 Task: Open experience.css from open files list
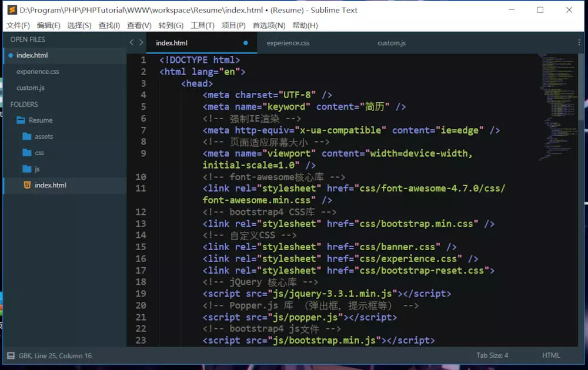(x=38, y=72)
